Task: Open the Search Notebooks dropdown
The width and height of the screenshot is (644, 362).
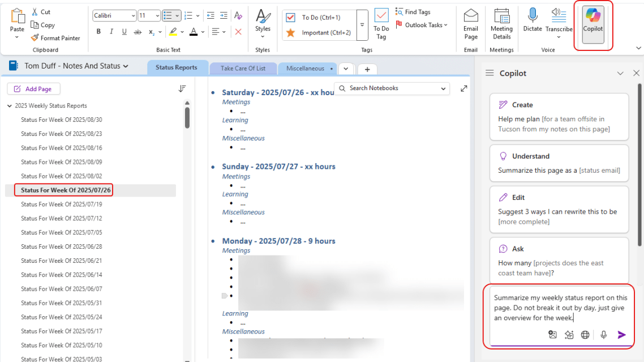Action: click(x=443, y=88)
